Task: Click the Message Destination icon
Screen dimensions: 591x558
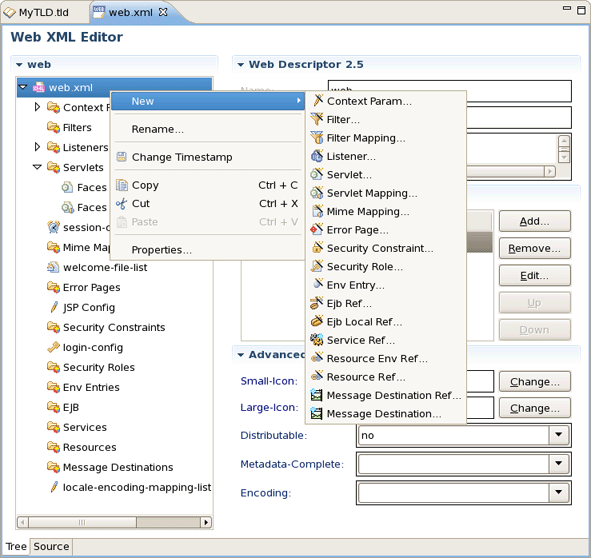Action: [x=316, y=413]
